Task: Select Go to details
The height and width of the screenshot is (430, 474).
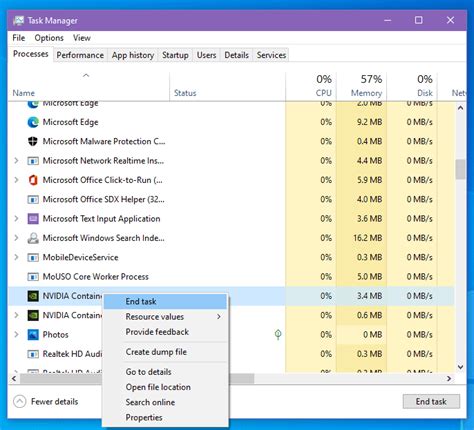Action: (x=165, y=372)
